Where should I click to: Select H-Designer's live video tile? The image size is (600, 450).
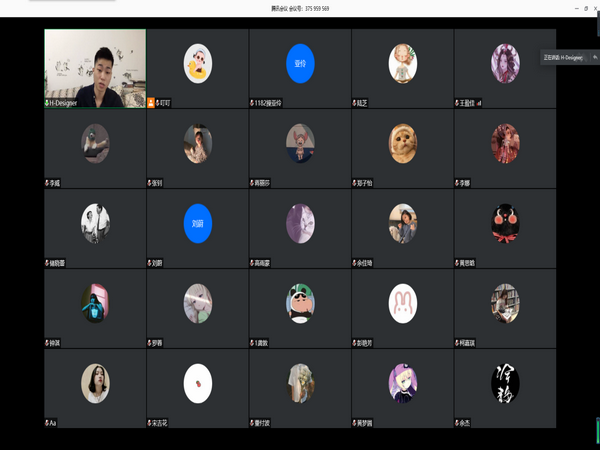click(95, 65)
